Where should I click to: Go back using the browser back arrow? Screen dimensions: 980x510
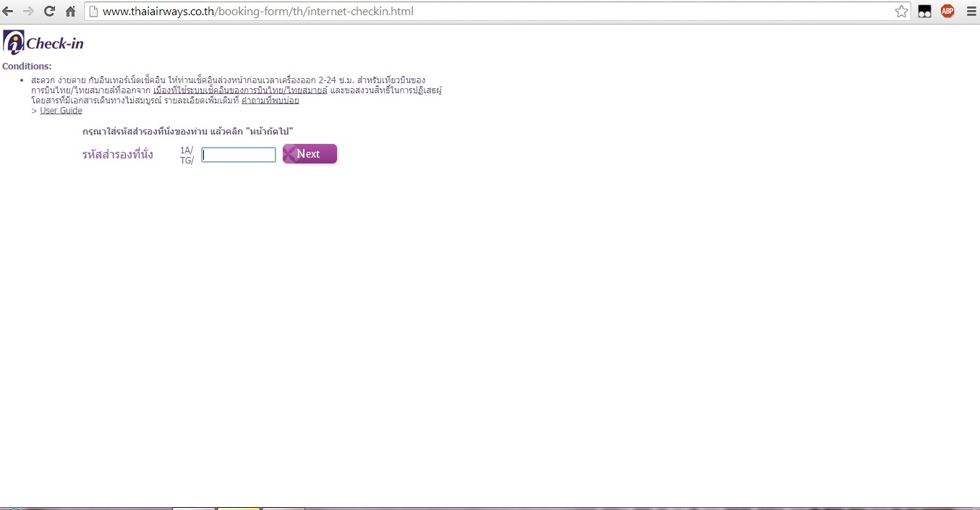(x=8, y=12)
